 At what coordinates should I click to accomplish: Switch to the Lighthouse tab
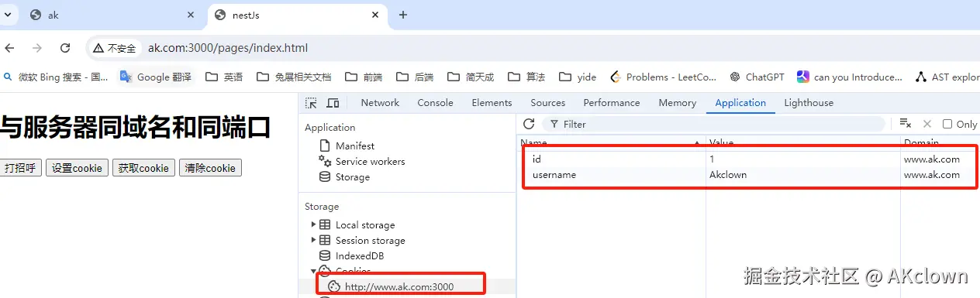[x=809, y=103]
